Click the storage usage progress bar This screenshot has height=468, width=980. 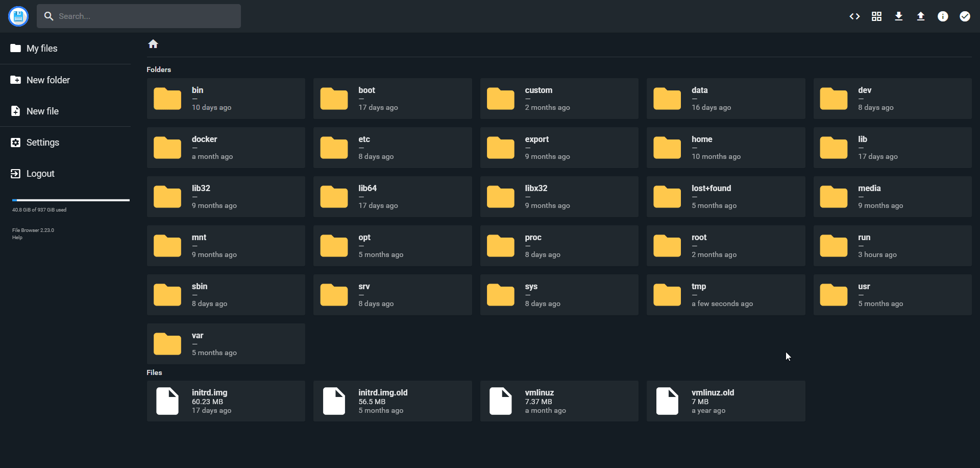70,200
